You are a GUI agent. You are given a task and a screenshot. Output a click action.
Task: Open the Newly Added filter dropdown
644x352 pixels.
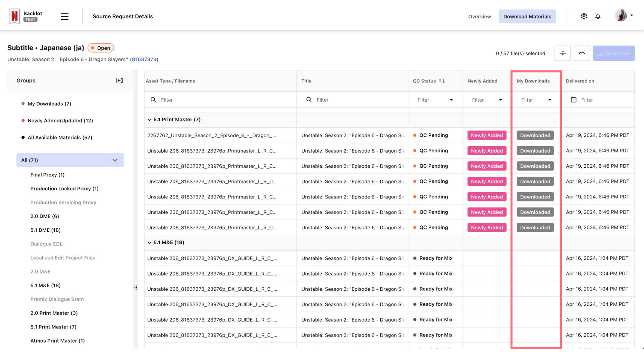click(487, 100)
